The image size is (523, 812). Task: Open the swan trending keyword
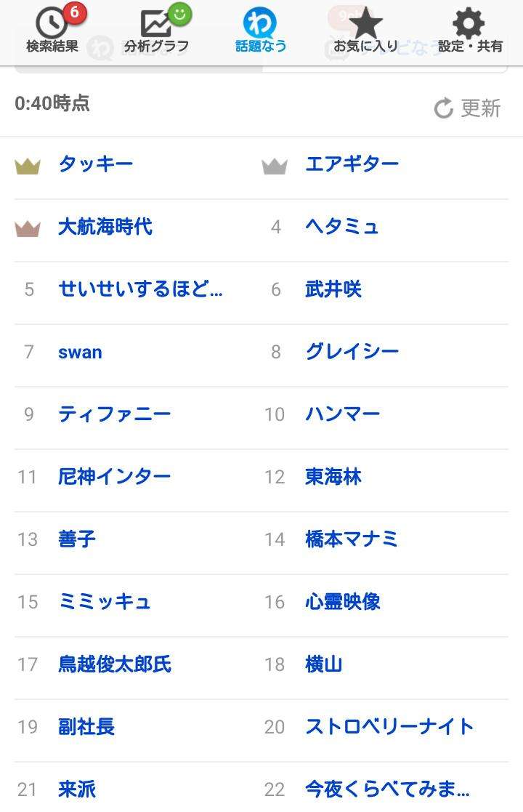(x=80, y=352)
